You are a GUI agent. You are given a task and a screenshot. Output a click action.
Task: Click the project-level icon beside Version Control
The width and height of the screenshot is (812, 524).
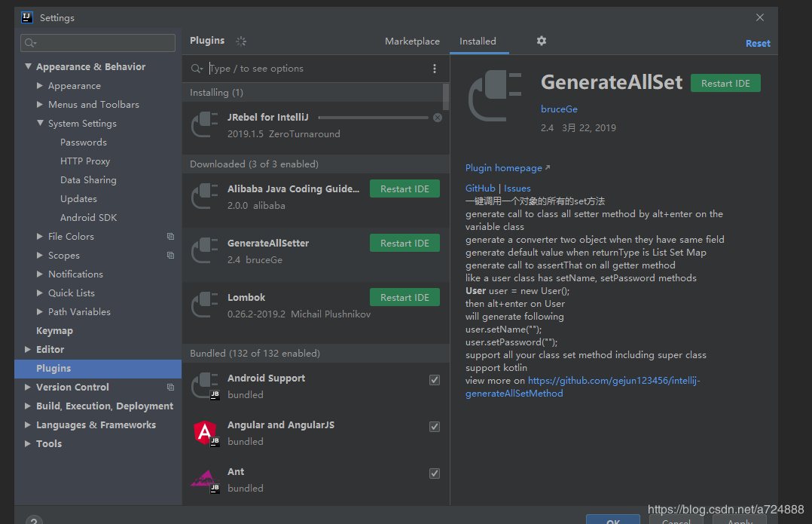click(170, 388)
